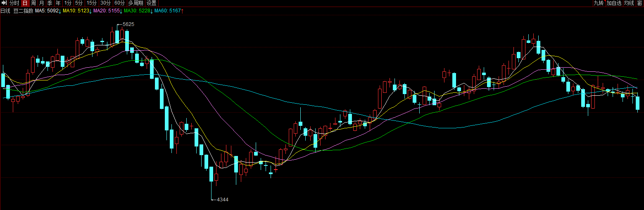The height and width of the screenshot is (210, 644).
Task: Select the 60分 period tab
Action: click(x=120, y=3)
